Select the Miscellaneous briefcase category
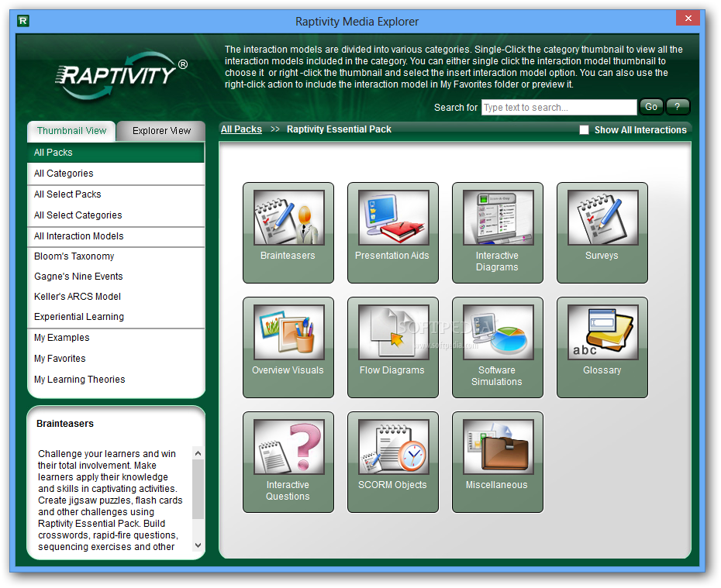Screen dimensions: 721x588 [x=498, y=462]
